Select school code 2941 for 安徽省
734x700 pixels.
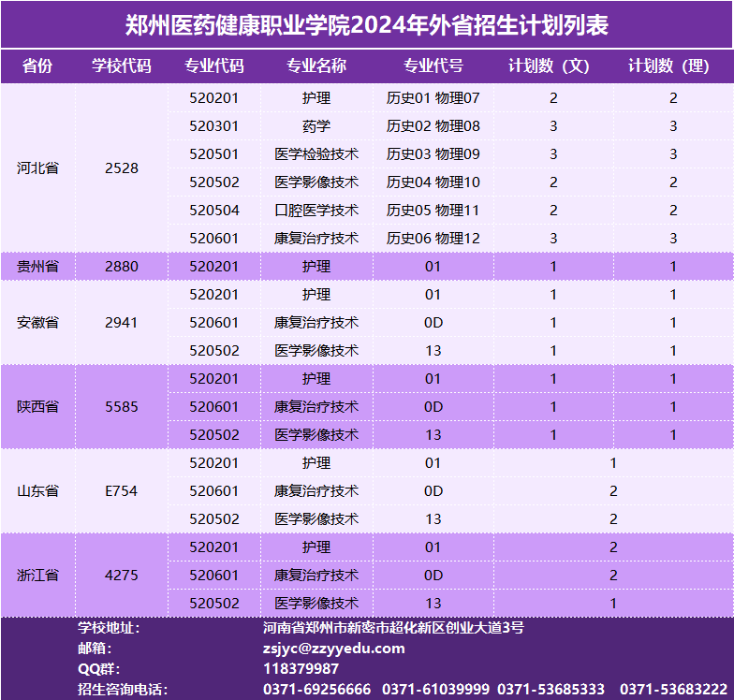pyautogui.click(x=121, y=323)
